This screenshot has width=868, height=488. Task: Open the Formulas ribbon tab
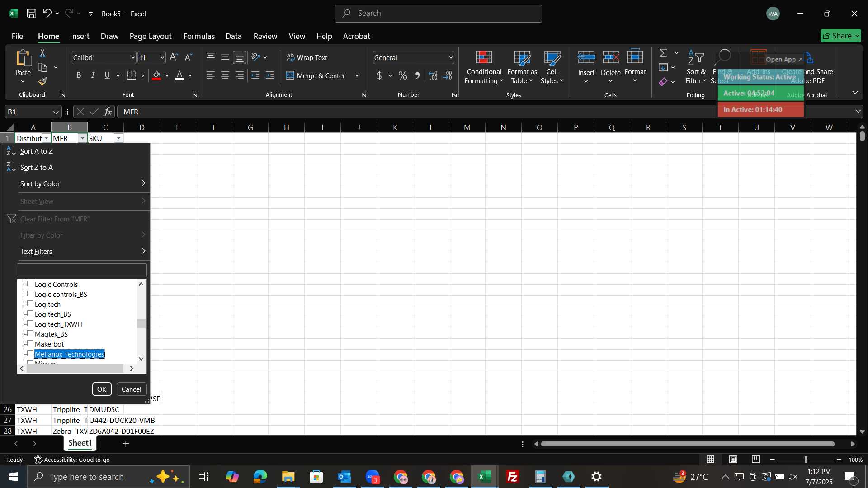(199, 36)
